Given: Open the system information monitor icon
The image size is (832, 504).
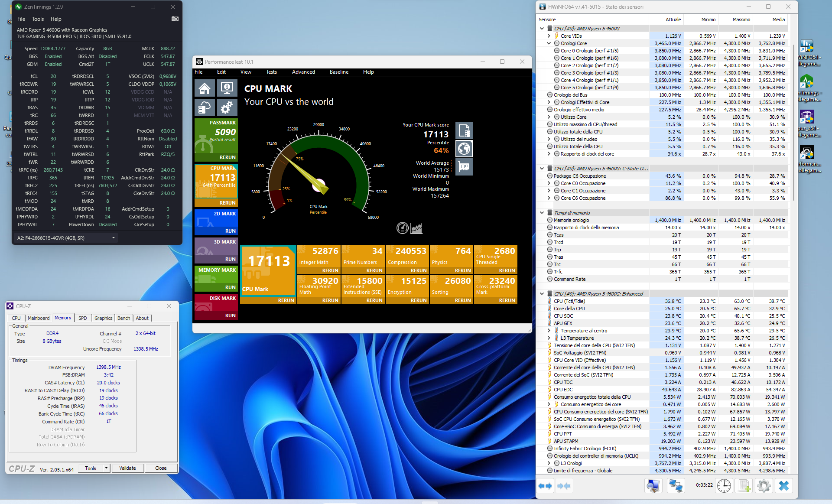Looking at the screenshot, I should pos(227,88).
